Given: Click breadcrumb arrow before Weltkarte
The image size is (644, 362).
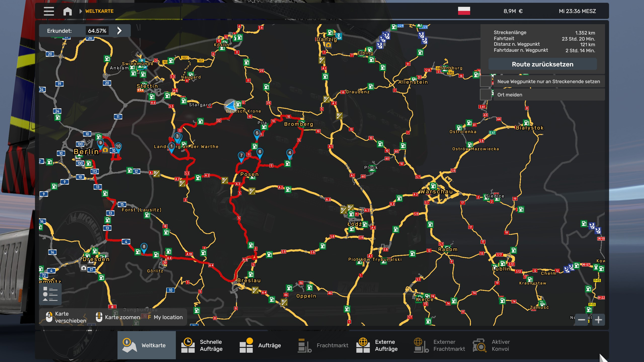Looking at the screenshot, I should 80,11.
